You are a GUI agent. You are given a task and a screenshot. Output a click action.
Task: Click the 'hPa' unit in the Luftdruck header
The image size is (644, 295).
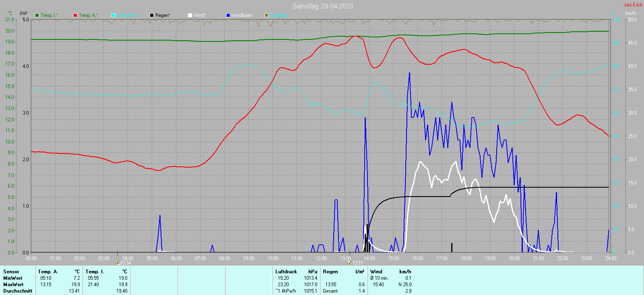(313, 272)
